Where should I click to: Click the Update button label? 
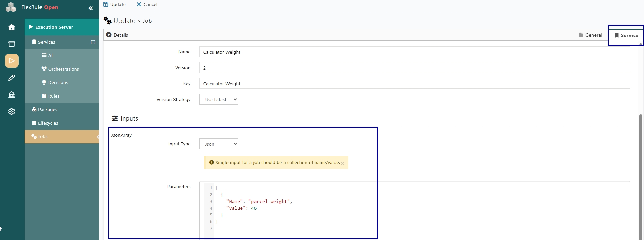click(118, 4)
